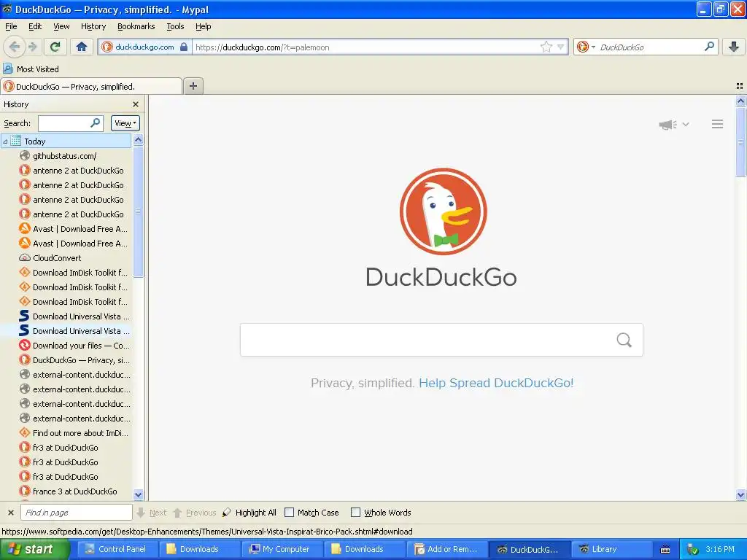Click the DuckDuckGo duck logo
Viewport: 747px width, 560px height.
[443, 211]
